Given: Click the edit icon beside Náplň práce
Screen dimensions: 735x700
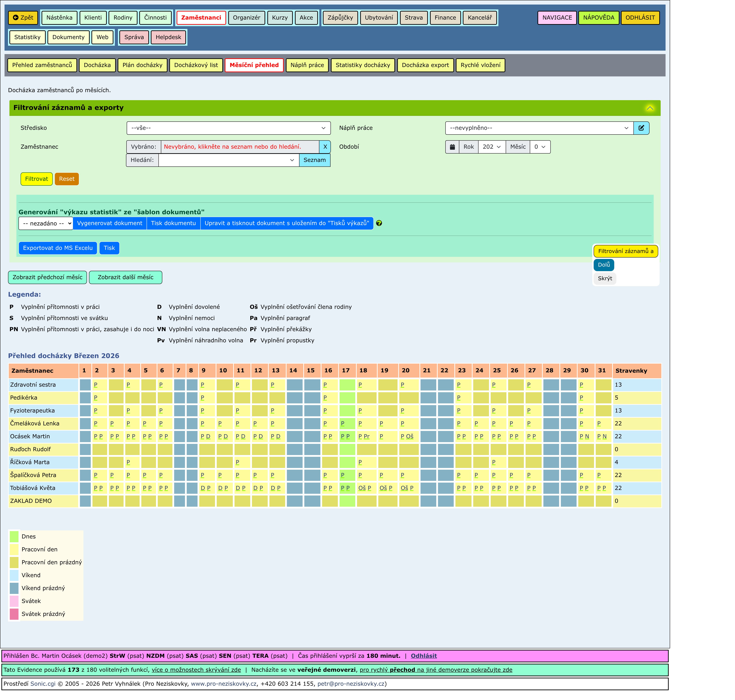Looking at the screenshot, I should tap(641, 128).
